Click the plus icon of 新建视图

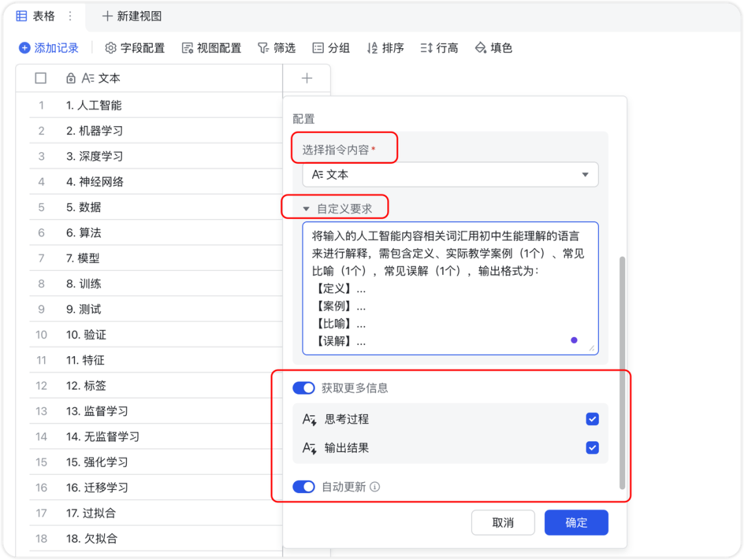(107, 16)
